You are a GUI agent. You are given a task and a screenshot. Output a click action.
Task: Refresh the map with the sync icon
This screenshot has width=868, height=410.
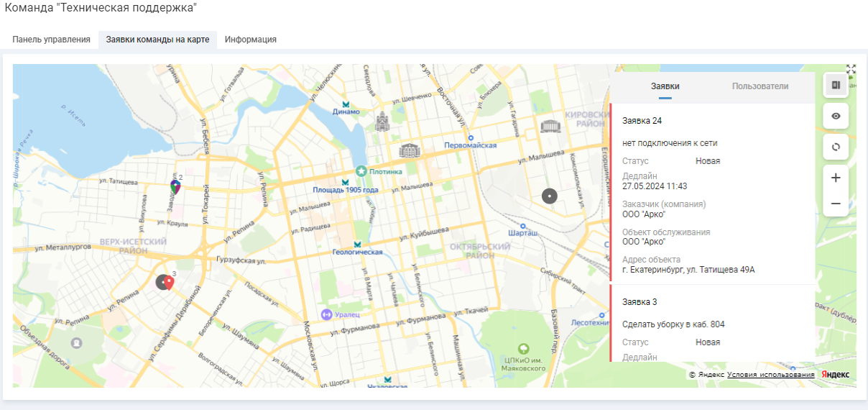click(x=836, y=147)
